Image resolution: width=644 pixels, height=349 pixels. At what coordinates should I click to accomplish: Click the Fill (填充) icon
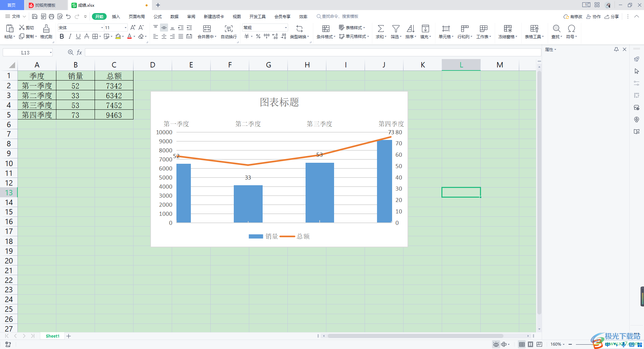coord(425,29)
